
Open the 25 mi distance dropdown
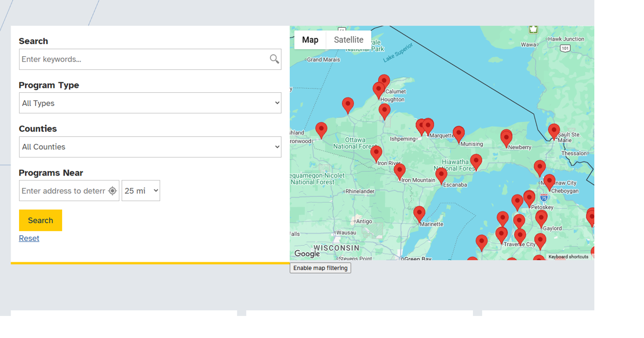pos(141,191)
